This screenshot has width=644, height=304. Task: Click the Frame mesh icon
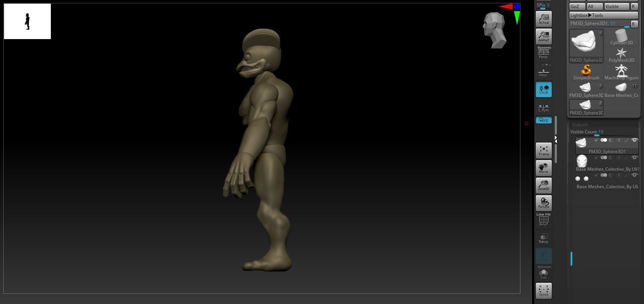[543, 151]
